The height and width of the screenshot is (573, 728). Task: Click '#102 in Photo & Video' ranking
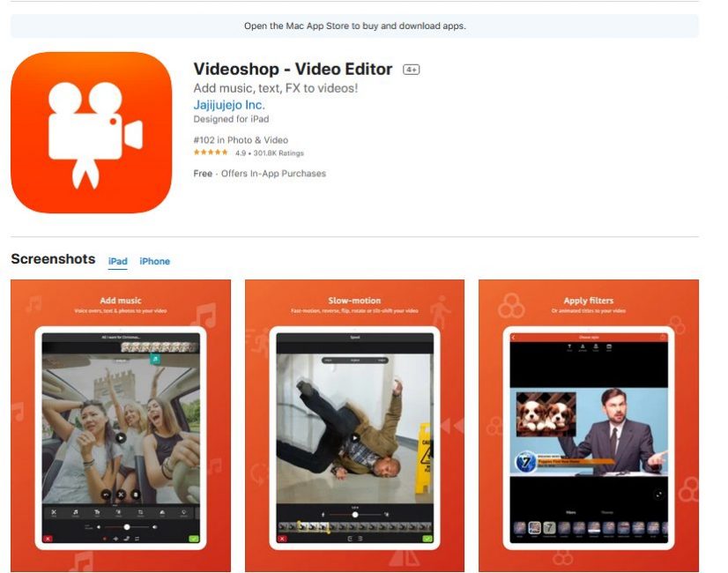coord(241,140)
